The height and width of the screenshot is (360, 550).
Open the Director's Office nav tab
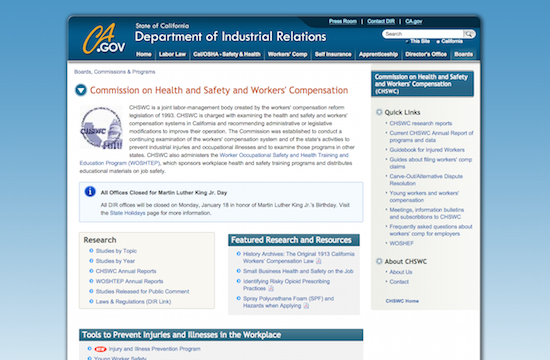tap(426, 54)
